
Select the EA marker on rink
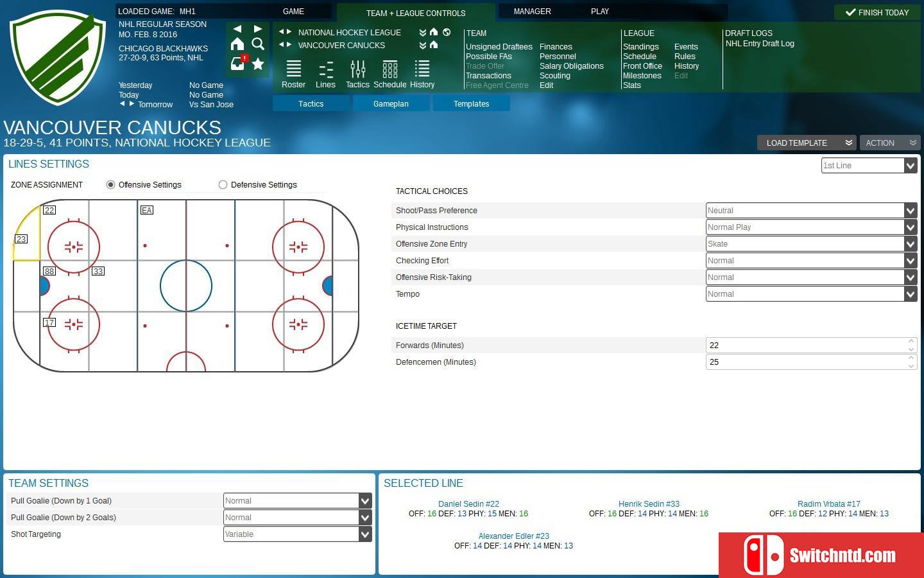147,210
